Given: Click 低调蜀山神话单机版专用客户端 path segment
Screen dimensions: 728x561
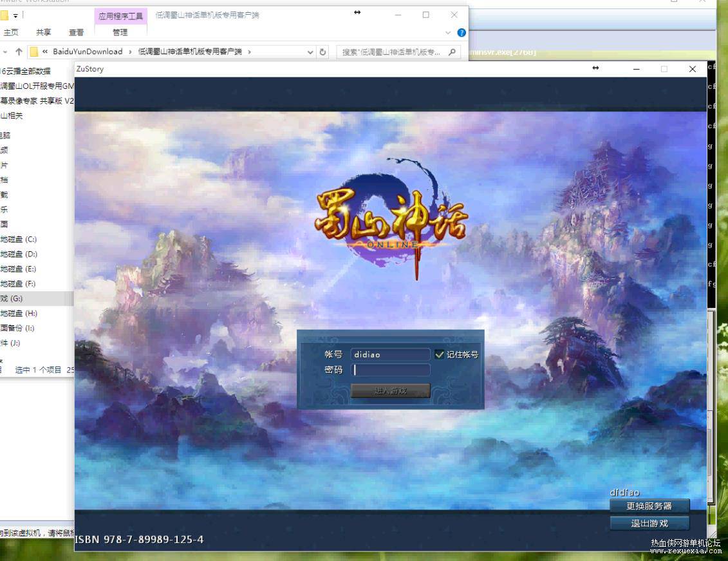Looking at the screenshot, I should 190,52.
